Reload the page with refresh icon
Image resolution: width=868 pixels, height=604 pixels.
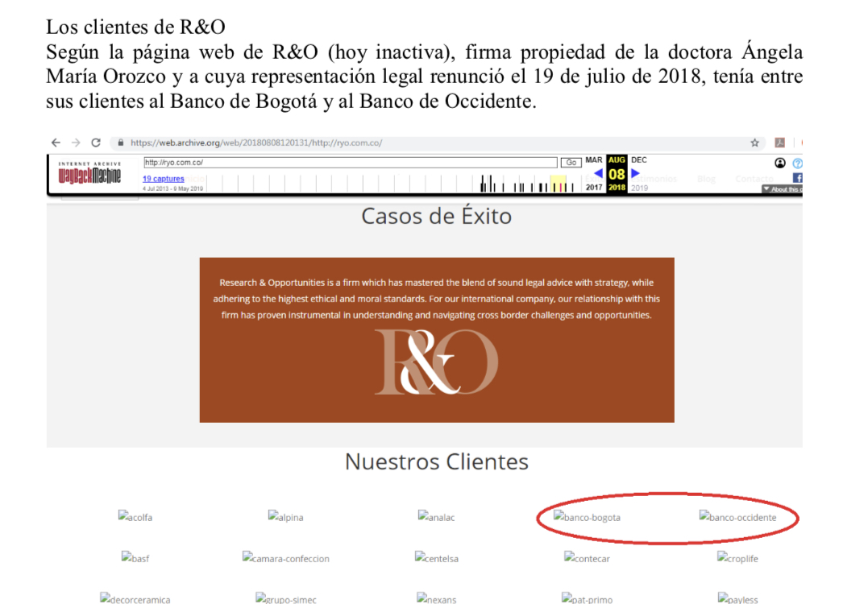(x=96, y=143)
